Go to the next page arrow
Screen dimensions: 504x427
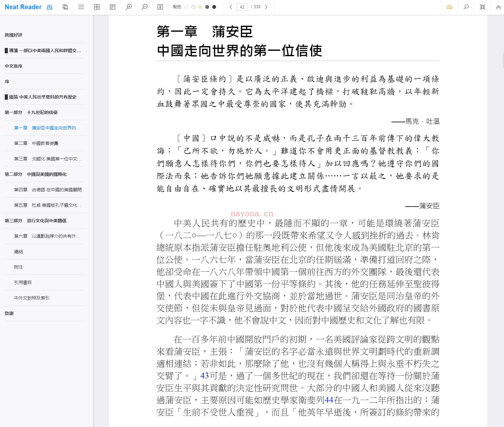click(x=266, y=7)
